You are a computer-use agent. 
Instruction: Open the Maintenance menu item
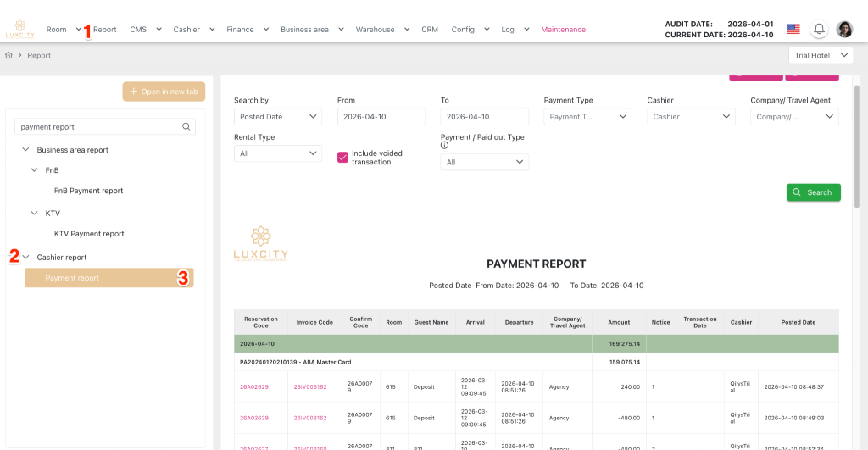(x=563, y=30)
